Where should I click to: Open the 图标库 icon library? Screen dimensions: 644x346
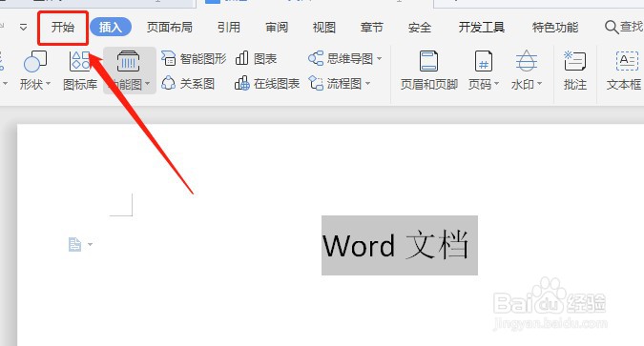(x=80, y=71)
